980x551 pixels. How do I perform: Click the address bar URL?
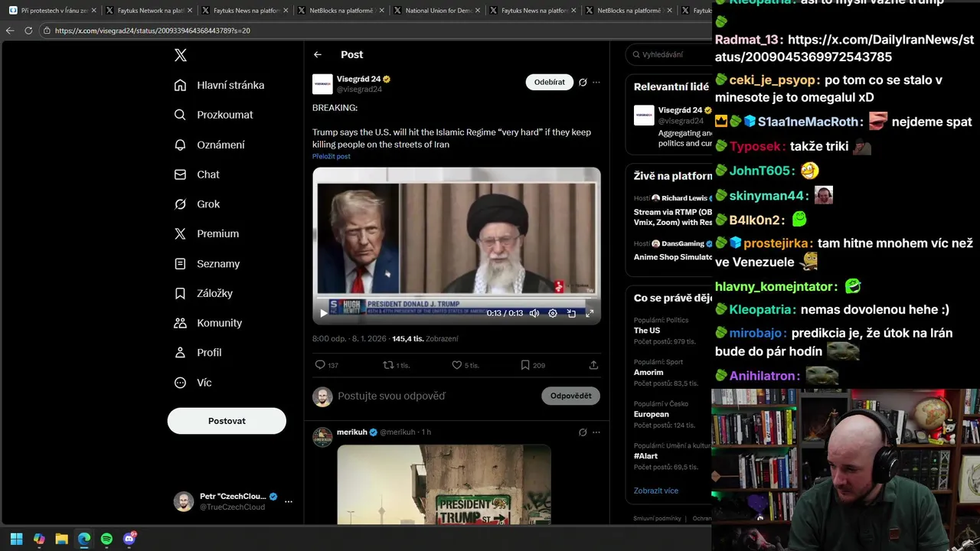[x=152, y=31]
